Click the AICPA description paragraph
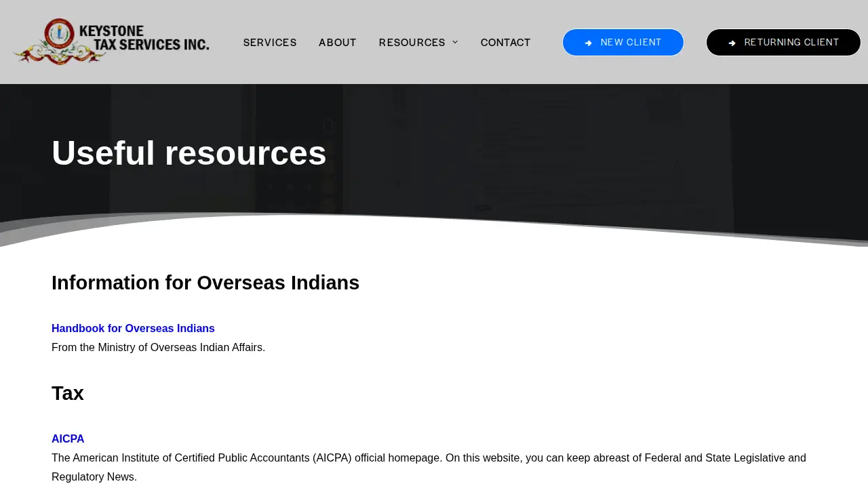The image size is (868, 488). 429,468
